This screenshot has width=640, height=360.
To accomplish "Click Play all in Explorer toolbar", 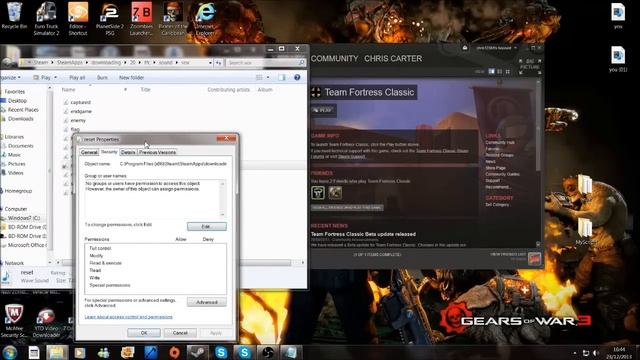I will (77, 77).
